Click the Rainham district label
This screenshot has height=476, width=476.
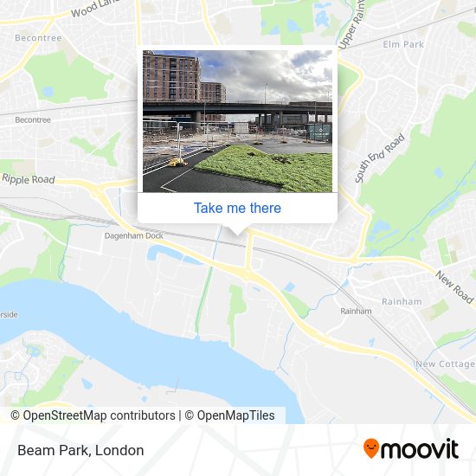(402, 302)
